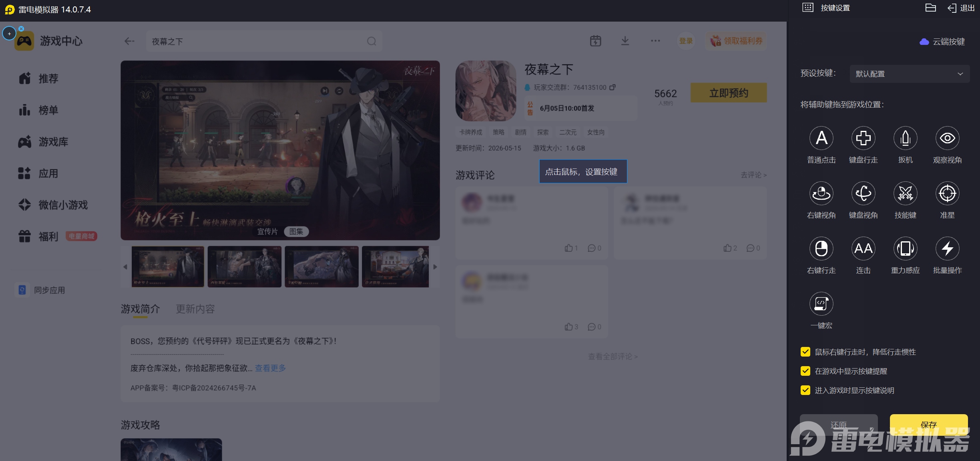Close the floating plus bubble

click(21, 29)
